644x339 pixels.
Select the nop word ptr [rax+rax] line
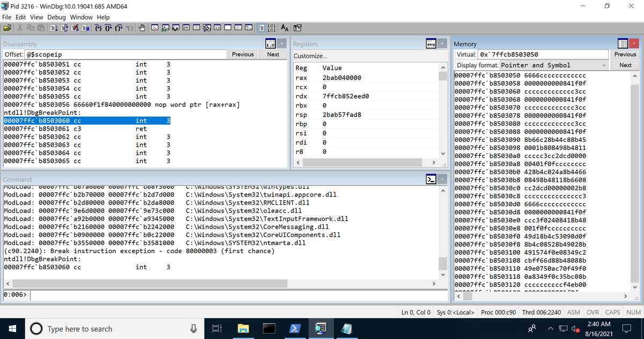[122, 105]
